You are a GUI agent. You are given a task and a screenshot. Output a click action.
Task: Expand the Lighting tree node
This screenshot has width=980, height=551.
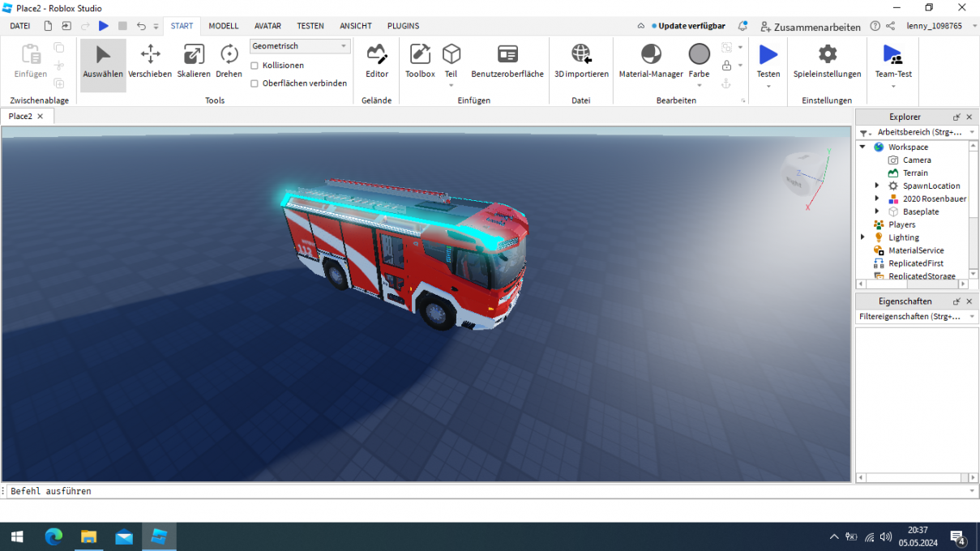tap(863, 237)
